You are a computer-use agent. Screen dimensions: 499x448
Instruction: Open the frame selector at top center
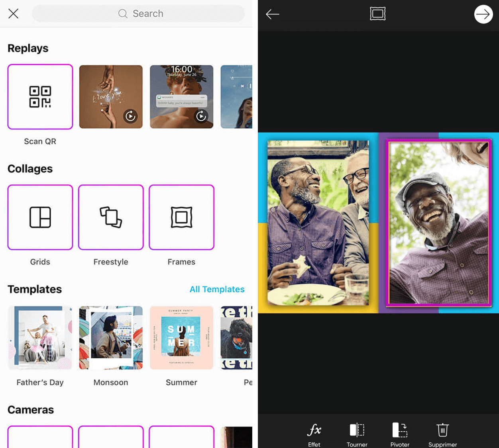pos(377,14)
